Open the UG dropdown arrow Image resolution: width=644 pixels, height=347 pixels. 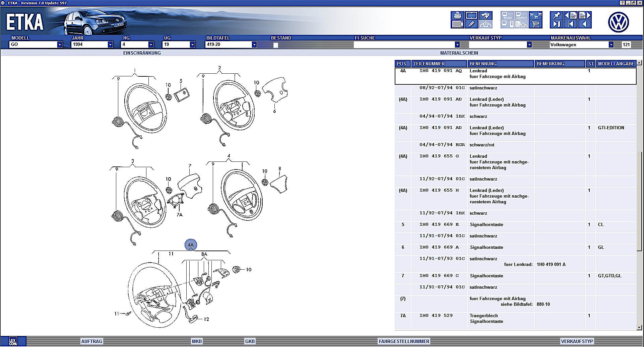coord(192,45)
